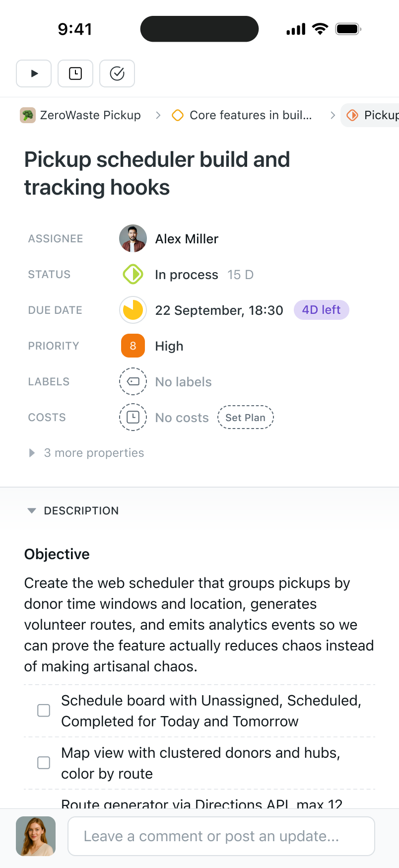Open the ZeroWaste Pickup breadcrumb
This screenshot has height=868, width=399.
(x=81, y=115)
